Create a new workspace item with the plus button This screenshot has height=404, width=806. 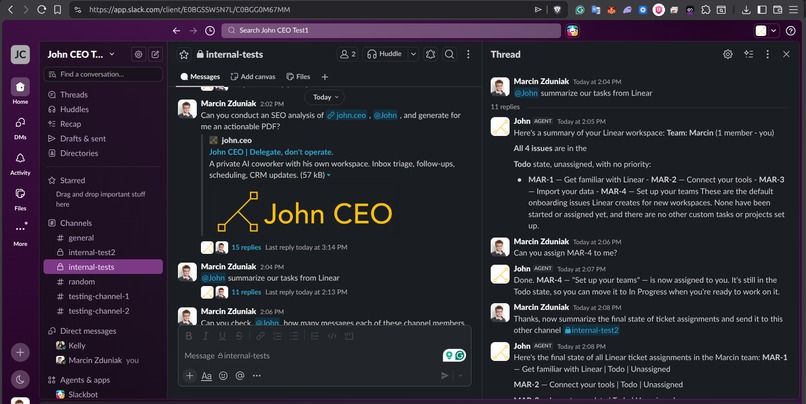20,353
